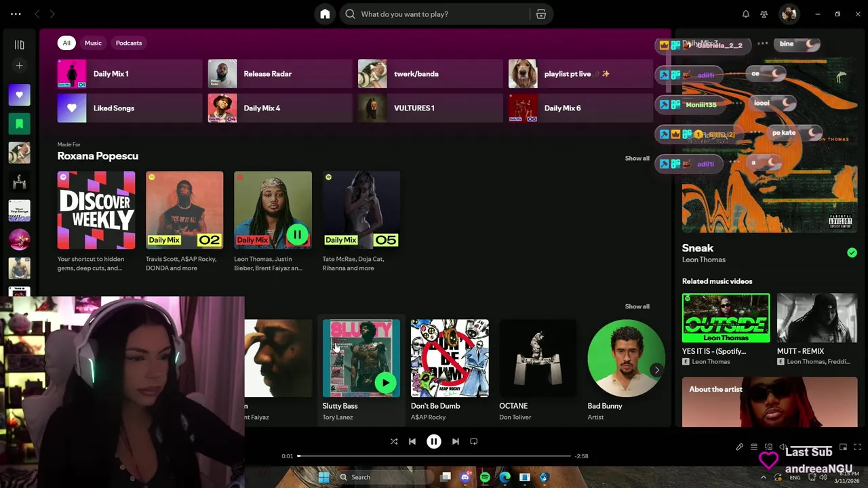Image resolution: width=868 pixels, height=488 pixels.
Task: Open Your Top Songs playlist in sidebar
Action: pos(19,211)
